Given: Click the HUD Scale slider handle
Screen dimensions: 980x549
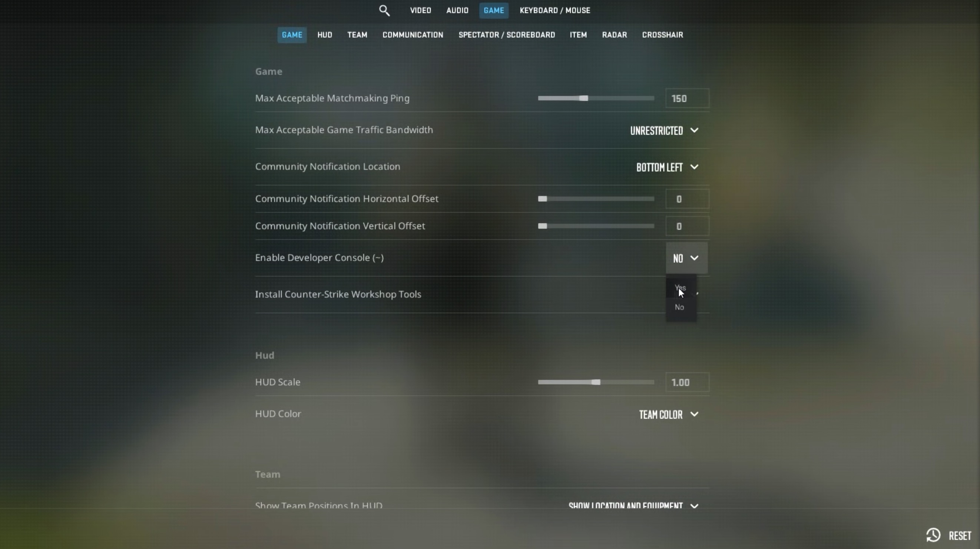Looking at the screenshot, I should [x=596, y=382].
